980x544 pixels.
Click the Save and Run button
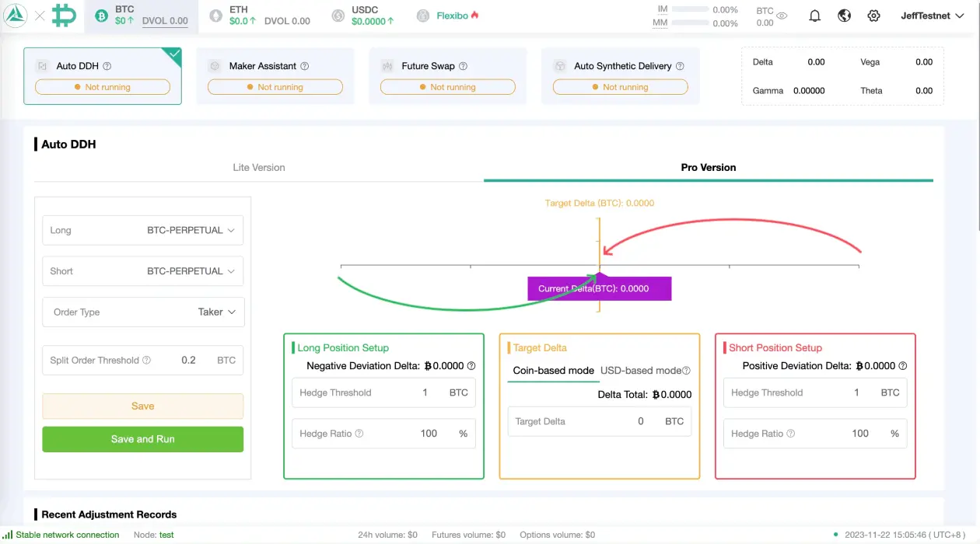142,439
